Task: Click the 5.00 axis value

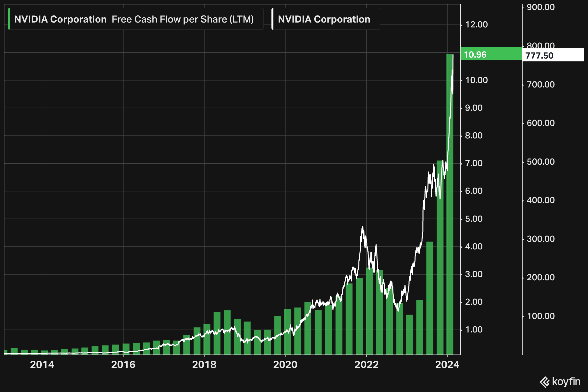Action: click(x=474, y=219)
